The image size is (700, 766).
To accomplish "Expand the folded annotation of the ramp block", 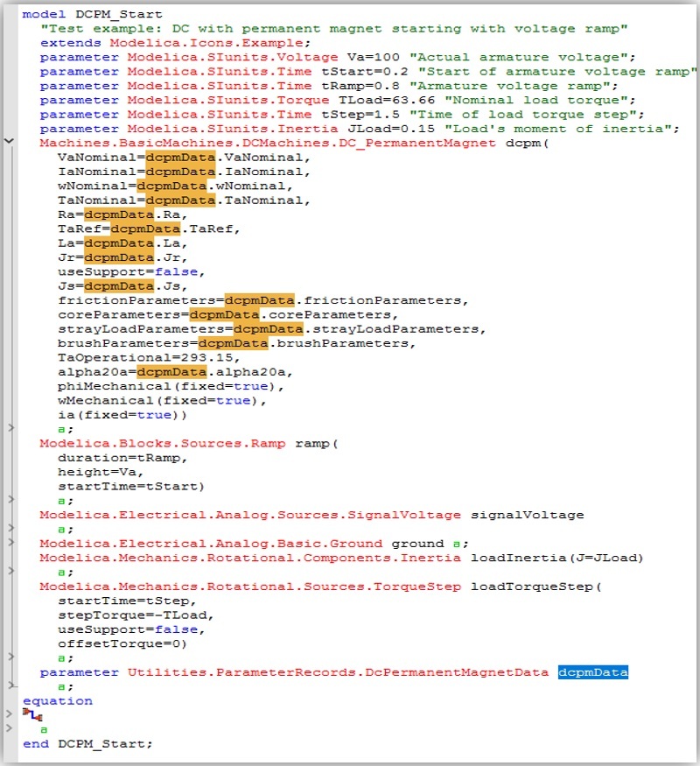I will (10, 499).
